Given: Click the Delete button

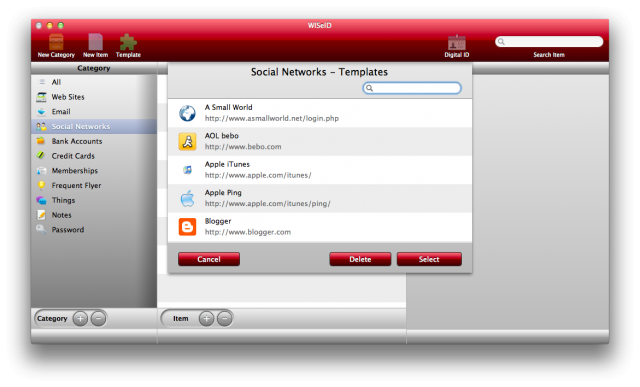Looking at the screenshot, I should 360,259.
